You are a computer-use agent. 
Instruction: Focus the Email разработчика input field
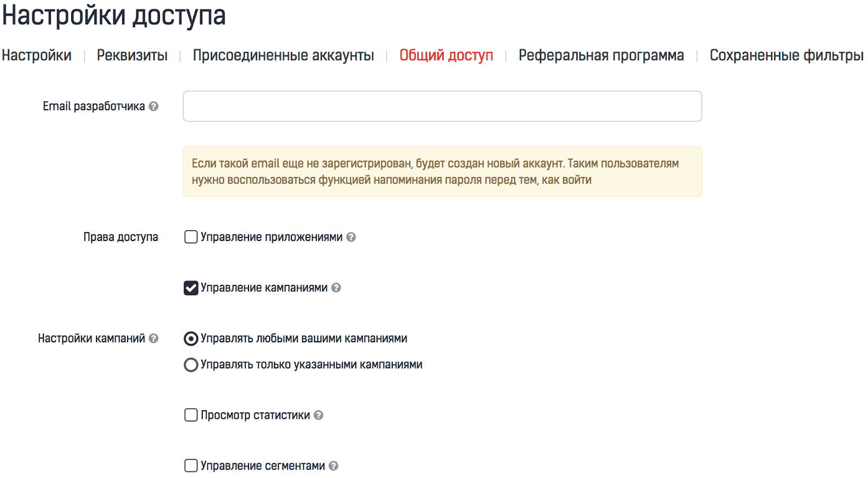click(442, 106)
